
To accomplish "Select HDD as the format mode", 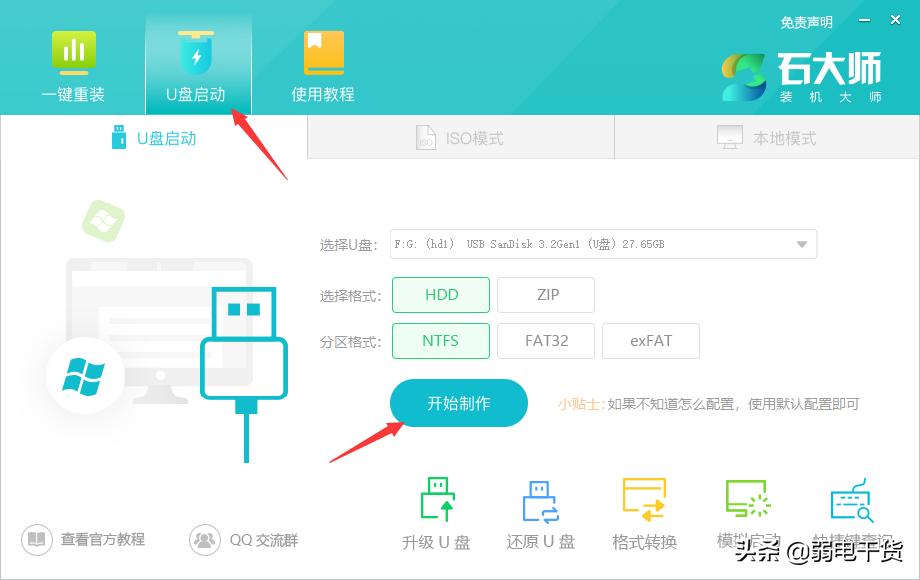I will (x=440, y=294).
